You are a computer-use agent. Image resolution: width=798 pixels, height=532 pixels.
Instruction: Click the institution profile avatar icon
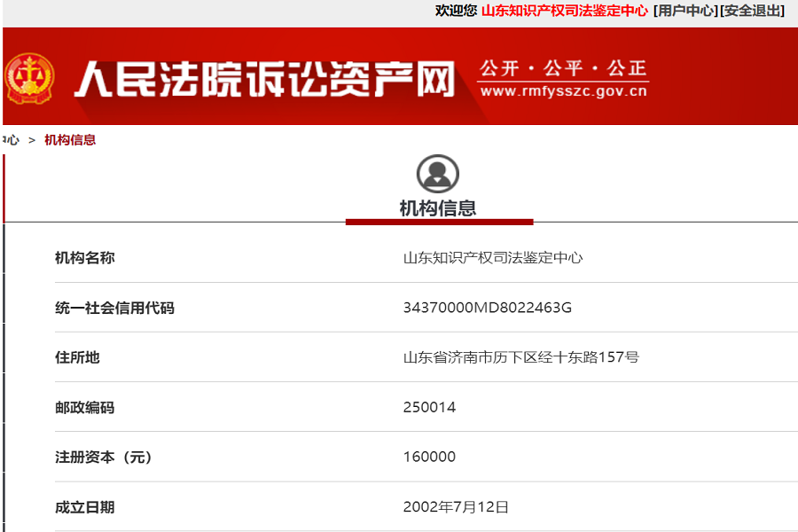tap(438, 174)
